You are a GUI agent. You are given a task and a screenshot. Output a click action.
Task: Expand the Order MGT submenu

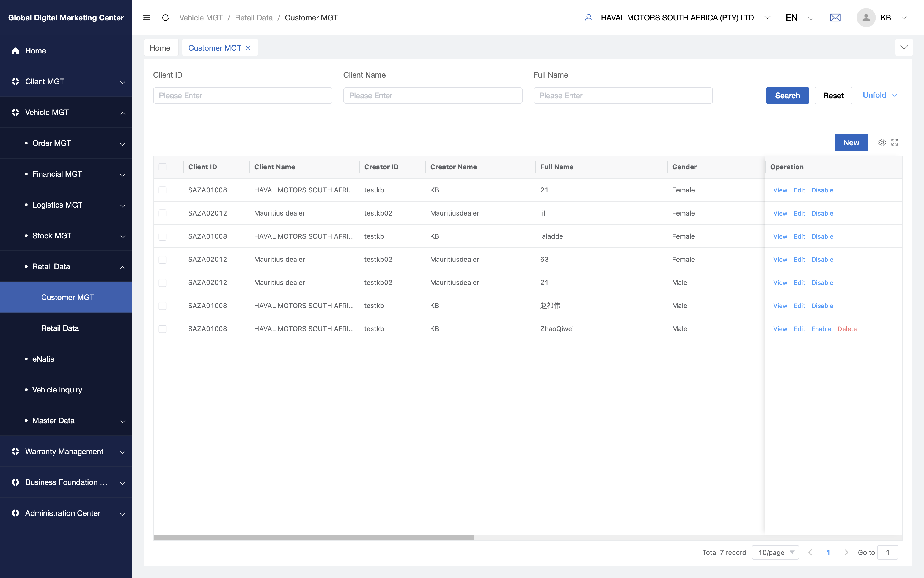click(123, 144)
